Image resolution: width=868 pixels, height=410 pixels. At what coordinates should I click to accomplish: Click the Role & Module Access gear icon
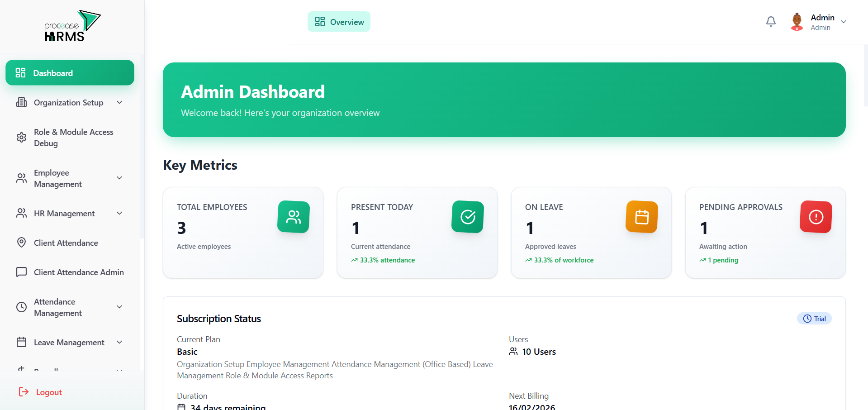pos(21,138)
